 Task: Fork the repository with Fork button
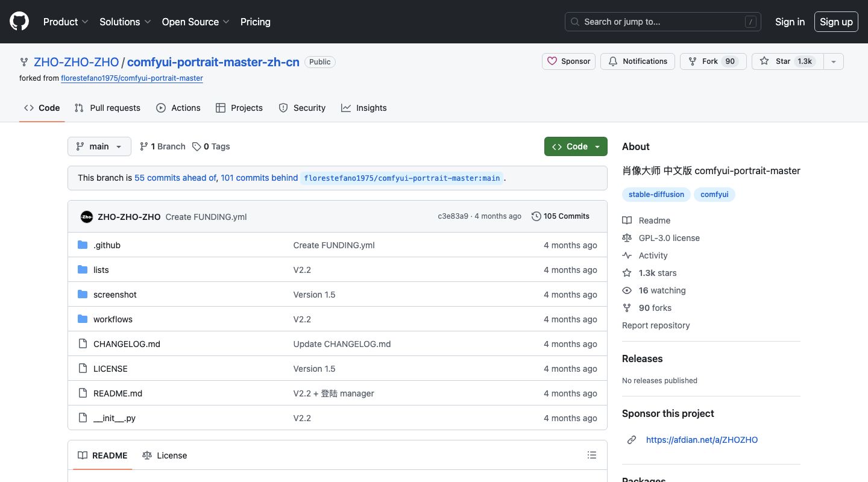[x=714, y=61]
